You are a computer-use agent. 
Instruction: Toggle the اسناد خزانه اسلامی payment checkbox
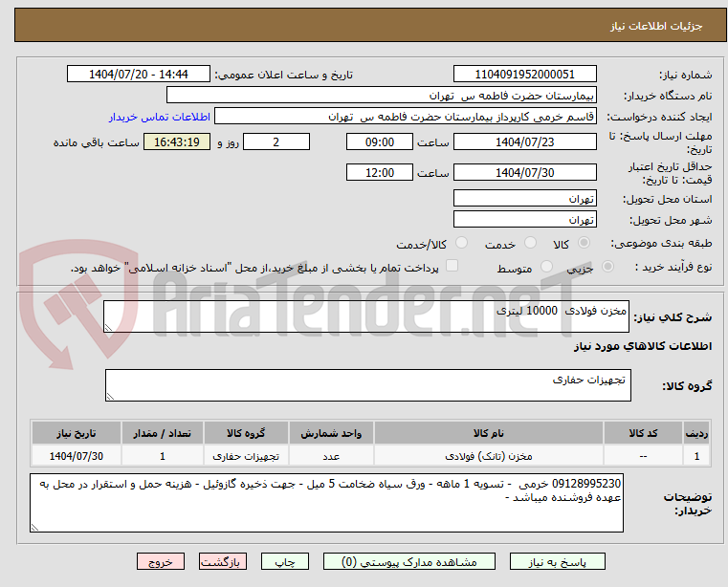click(452, 266)
